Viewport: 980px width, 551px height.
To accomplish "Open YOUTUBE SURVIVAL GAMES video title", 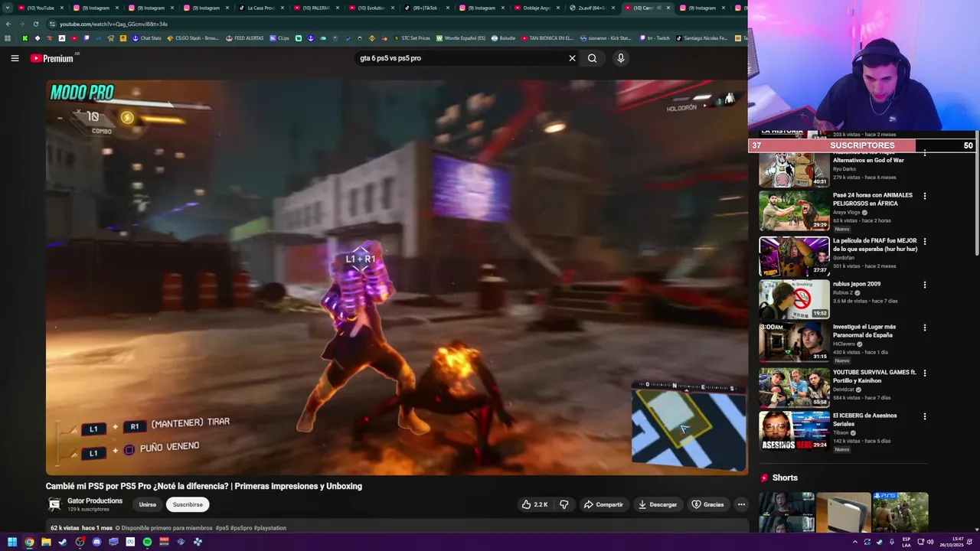I will (x=874, y=377).
